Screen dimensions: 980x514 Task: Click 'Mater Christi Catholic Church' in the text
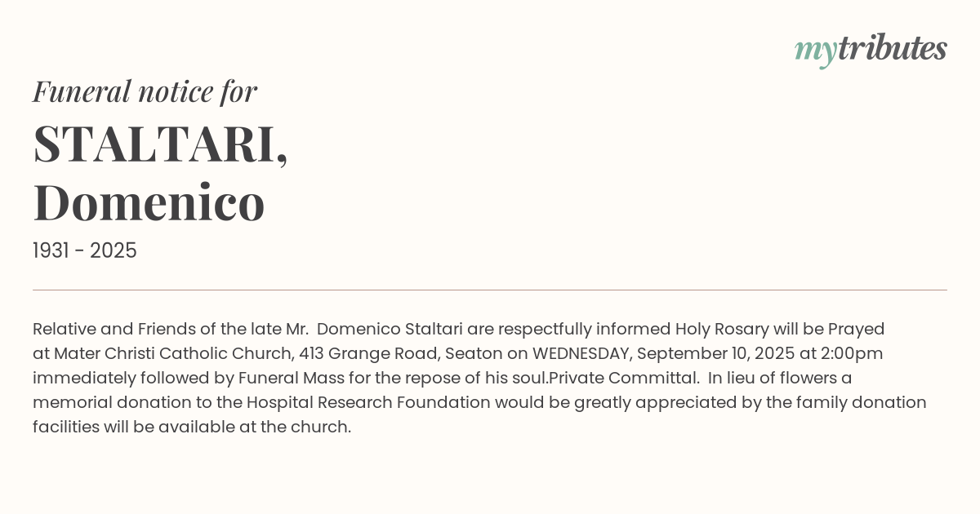[173, 353]
